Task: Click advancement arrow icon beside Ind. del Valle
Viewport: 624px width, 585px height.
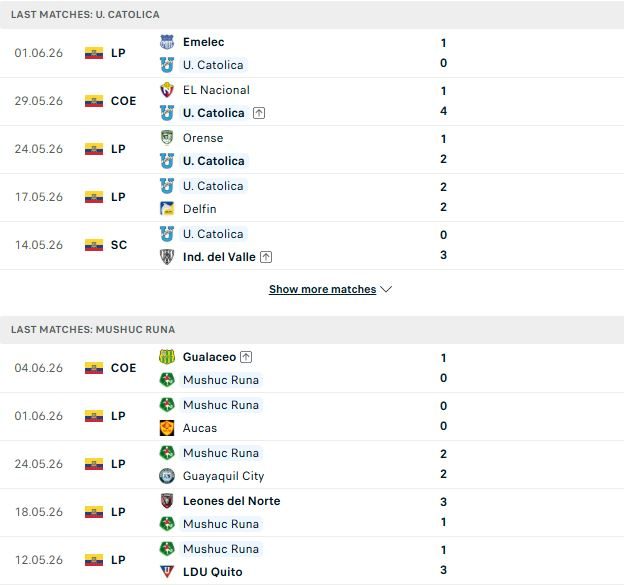Action: tap(266, 257)
